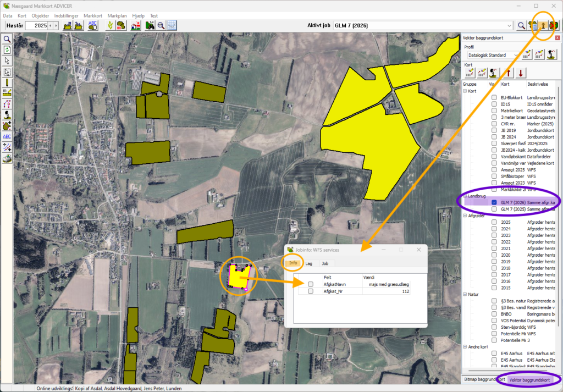Select the arrow pointer tool
The image size is (563, 392).
pyautogui.click(x=7, y=60)
